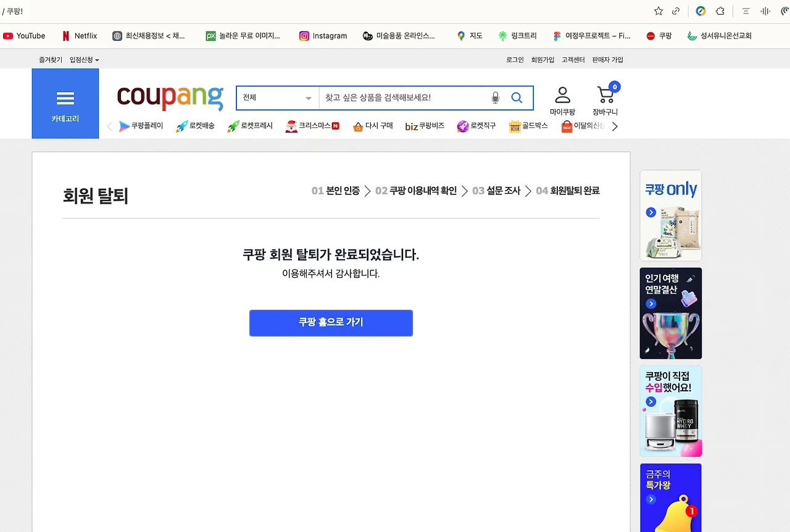Open the Netflix bookmark

[79, 36]
